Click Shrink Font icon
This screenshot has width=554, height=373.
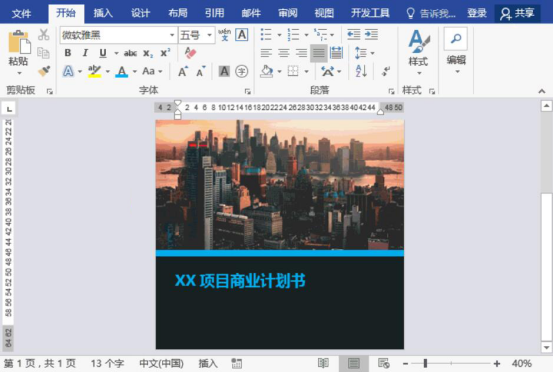(x=201, y=71)
